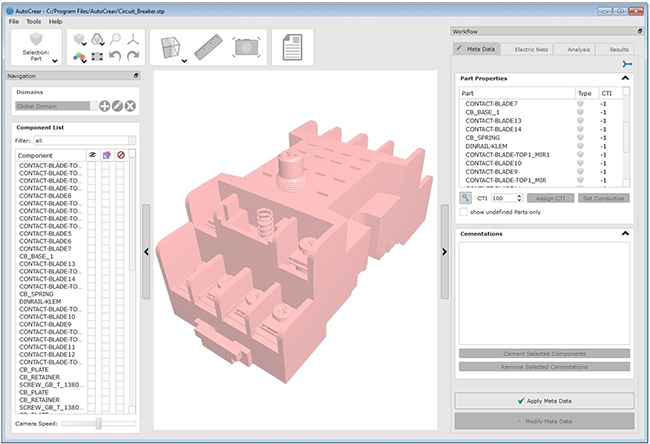Viewport: 650px width, 444px height.
Task: Toggle visibility checkbox for CB_BASE_1
Action: tap(92, 256)
